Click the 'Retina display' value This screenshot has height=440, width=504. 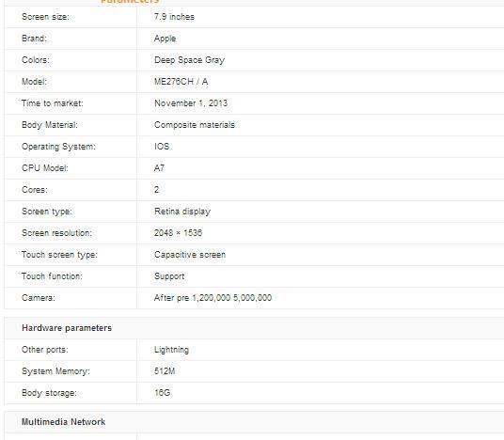pyautogui.click(x=182, y=212)
